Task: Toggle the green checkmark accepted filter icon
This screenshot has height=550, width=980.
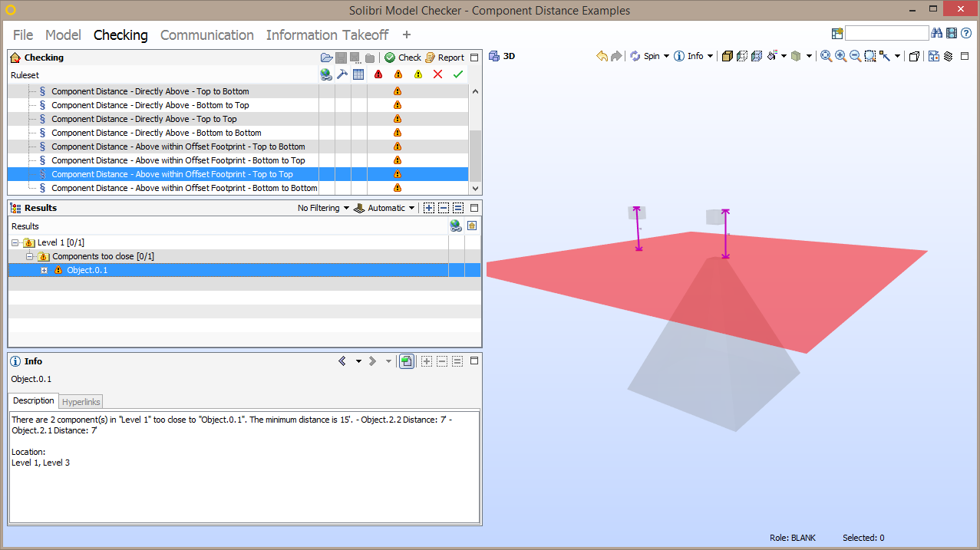Action: [458, 74]
